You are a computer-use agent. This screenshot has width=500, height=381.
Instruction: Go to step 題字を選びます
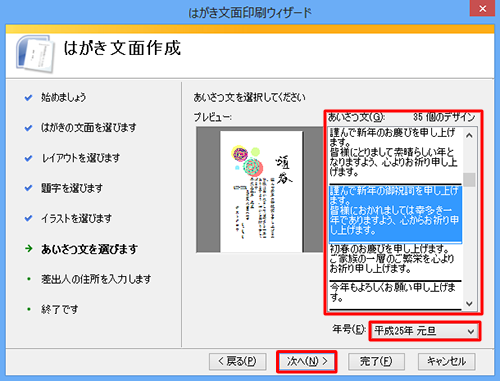[x=72, y=188]
